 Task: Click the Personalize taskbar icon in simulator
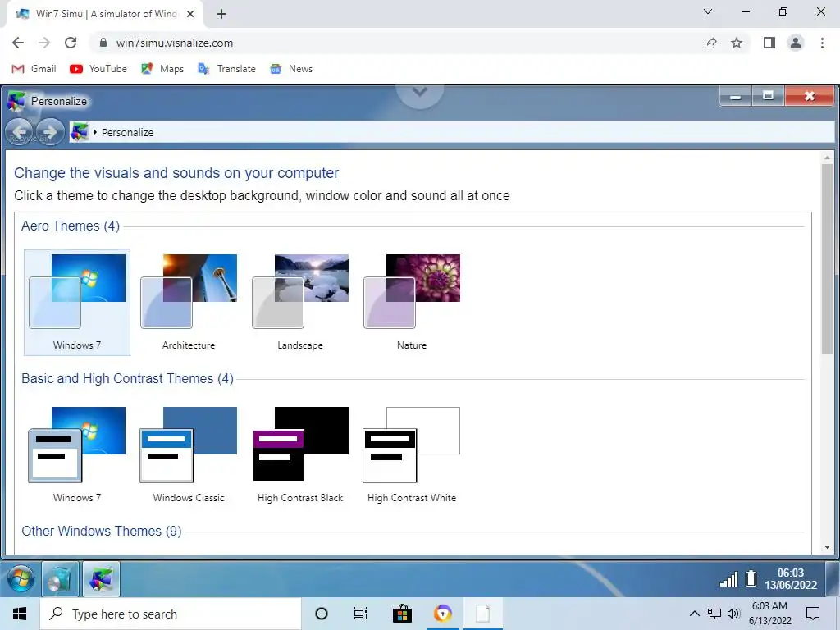[101, 579]
